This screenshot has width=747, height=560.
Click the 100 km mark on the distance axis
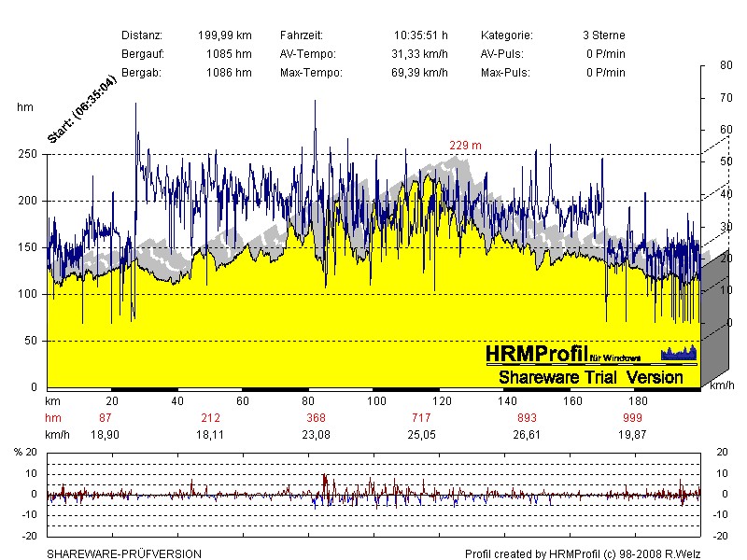[x=376, y=400]
